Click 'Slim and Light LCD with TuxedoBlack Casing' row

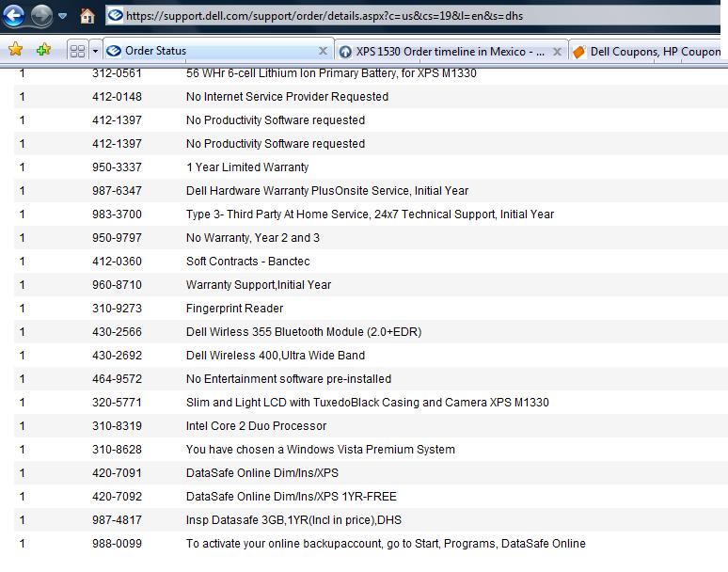point(371,403)
